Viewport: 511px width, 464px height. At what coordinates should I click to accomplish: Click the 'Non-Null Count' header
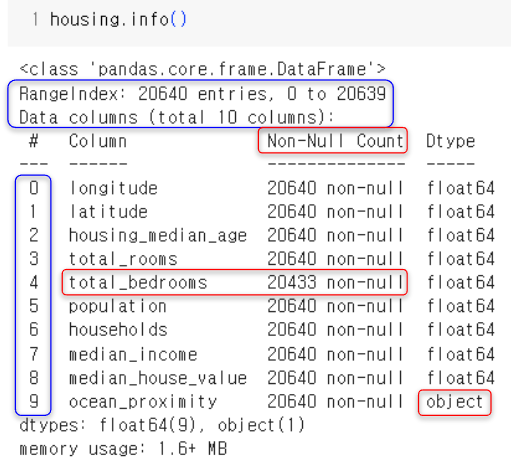click(335, 141)
